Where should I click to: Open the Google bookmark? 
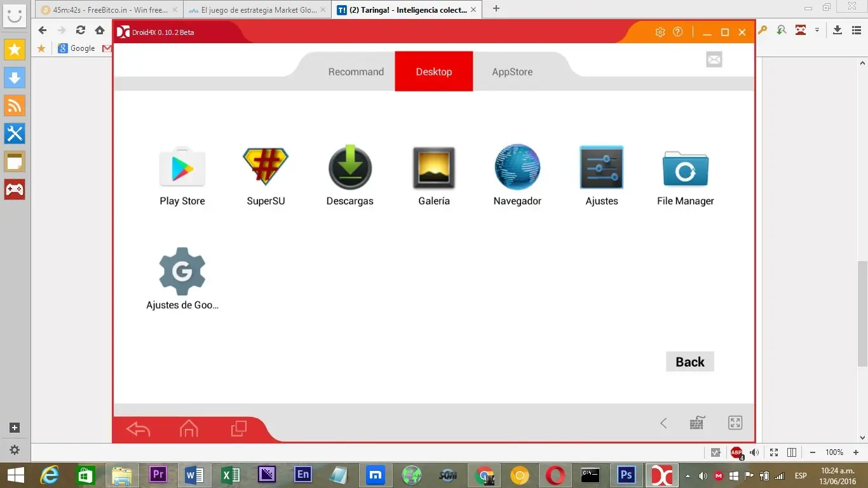(x=76, y=48)
